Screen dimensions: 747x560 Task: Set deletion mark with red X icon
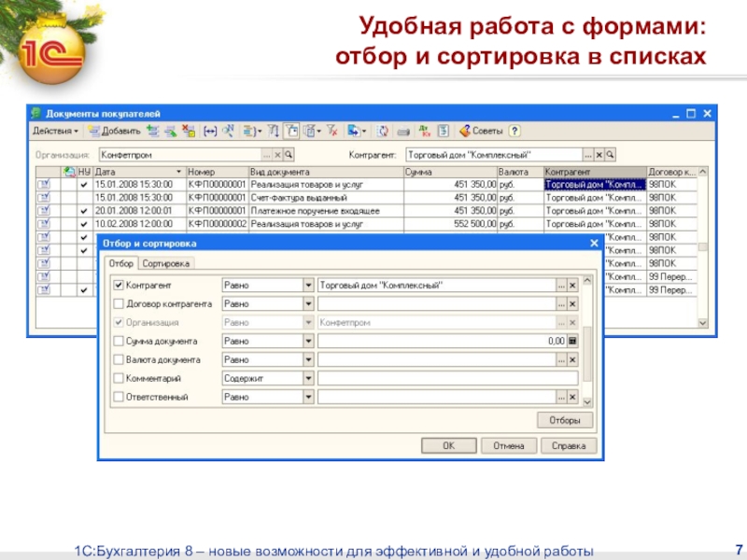click(x=189, y=131)
